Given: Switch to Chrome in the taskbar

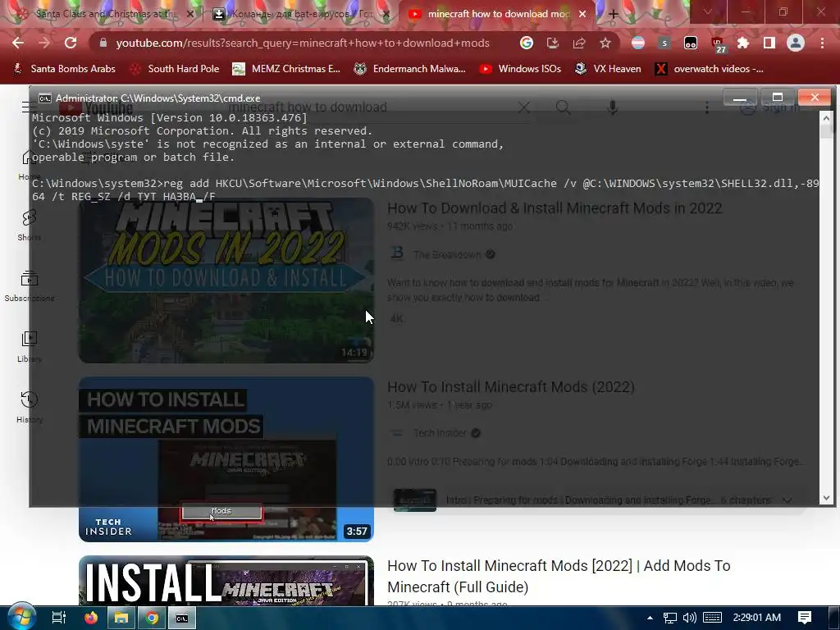Looking at the screenshot, I should pos(152,618).
